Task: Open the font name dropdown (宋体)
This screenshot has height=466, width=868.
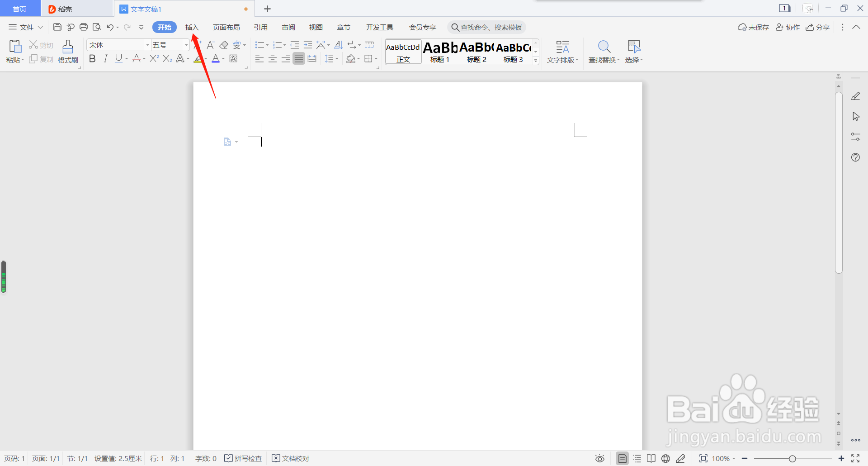Action: click(147, 45)
